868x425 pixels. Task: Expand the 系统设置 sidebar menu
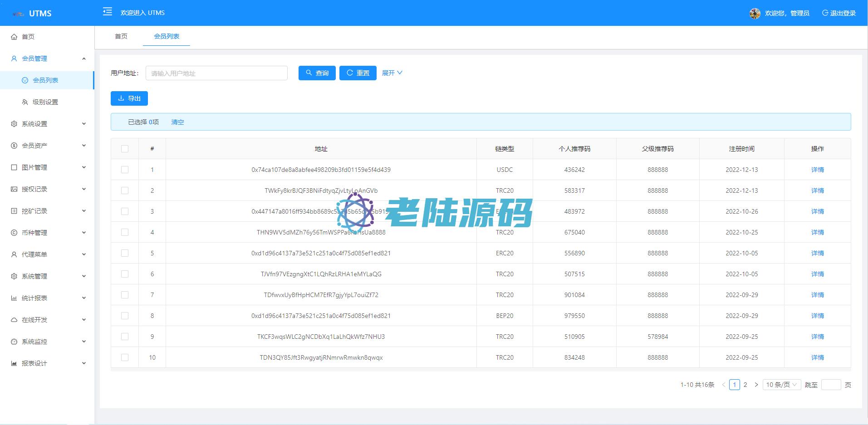pos(48,124)
